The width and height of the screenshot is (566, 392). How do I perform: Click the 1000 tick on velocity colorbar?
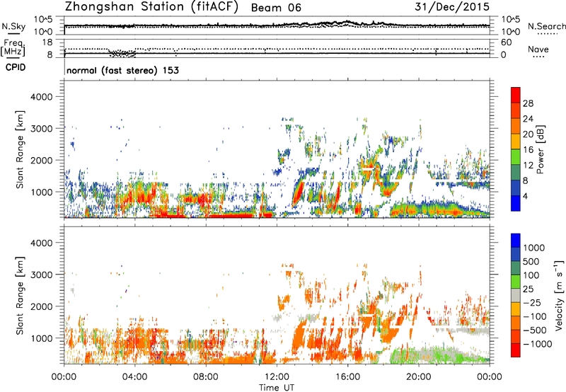tap(534, 248)
